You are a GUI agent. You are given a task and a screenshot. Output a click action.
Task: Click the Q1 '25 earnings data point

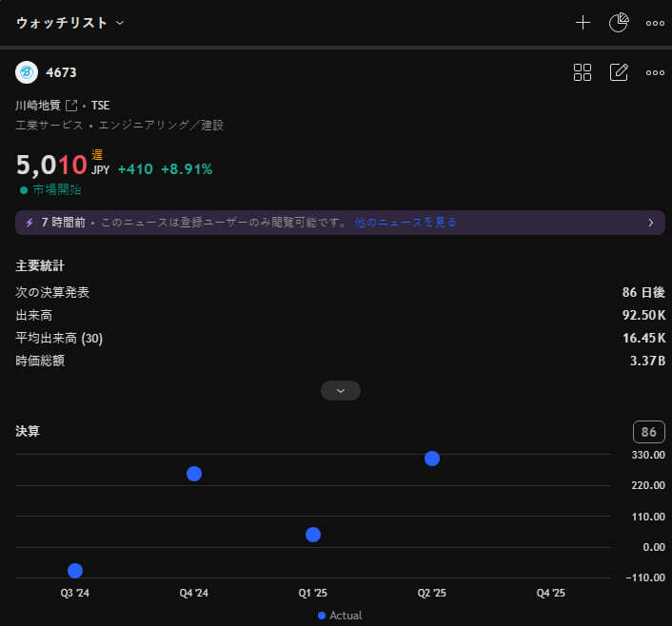(x=313, y=535)
